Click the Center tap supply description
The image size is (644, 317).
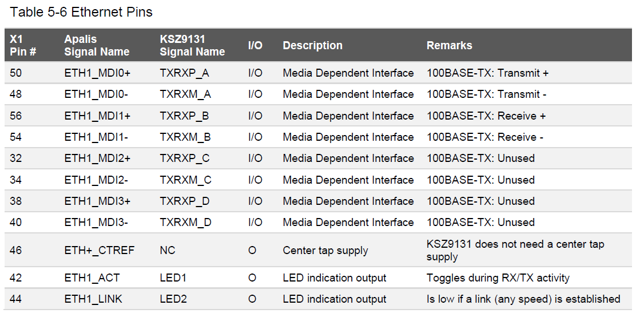point(325,251)
